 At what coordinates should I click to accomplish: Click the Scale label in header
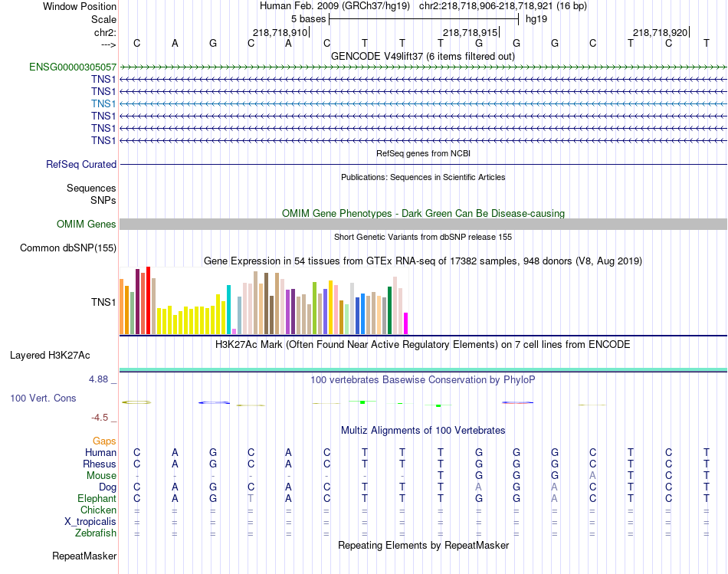point(103,19)
